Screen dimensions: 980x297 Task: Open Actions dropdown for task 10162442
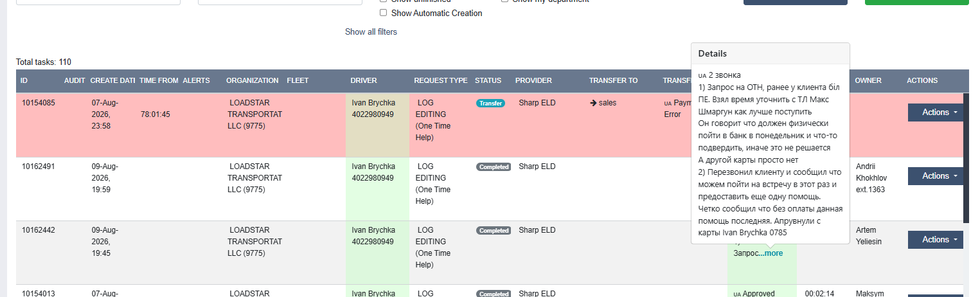tap(936, 240)
